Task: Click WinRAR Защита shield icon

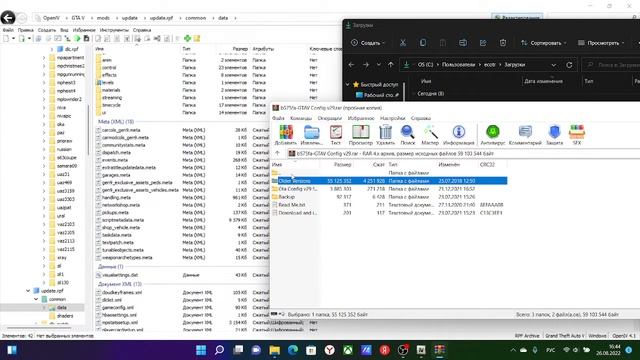Action: 554,134
